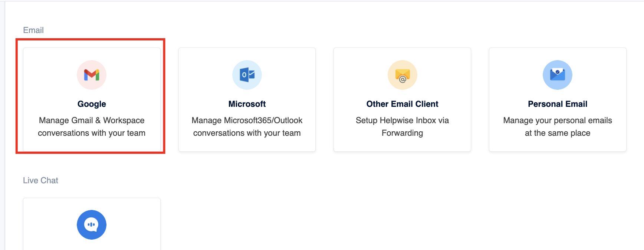
Task: Click the Live Chat speech bubble icon
Action: pyautogui.click(x=92, y=225)
